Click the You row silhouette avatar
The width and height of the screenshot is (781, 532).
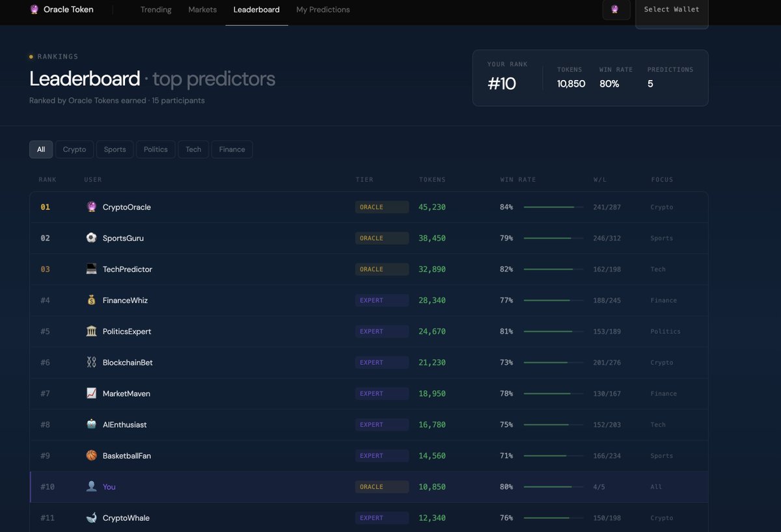click(x=91, y=486)
